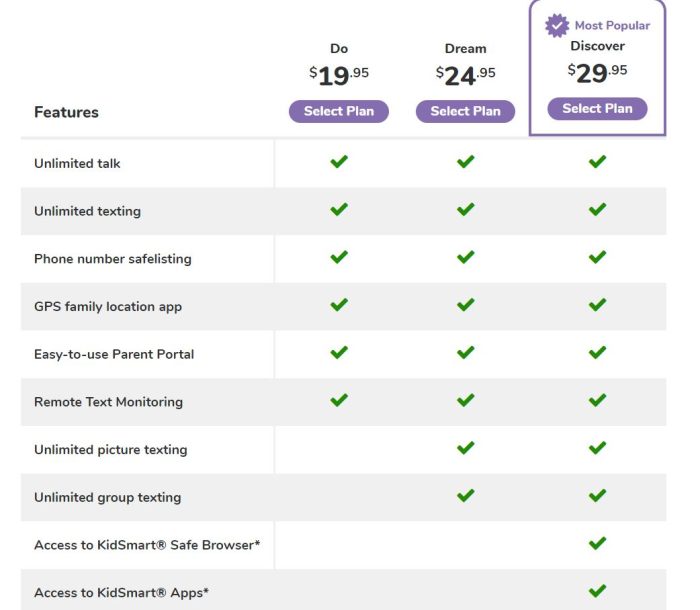The image size is (700, 610).
Task: Click Easy-to-use Parent Portal checkmark under Dream
Action: (x=465, y=353)
